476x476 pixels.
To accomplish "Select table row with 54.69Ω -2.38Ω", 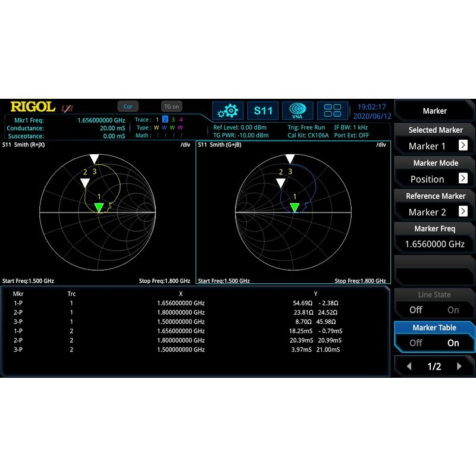I will [x=195, y=303].
